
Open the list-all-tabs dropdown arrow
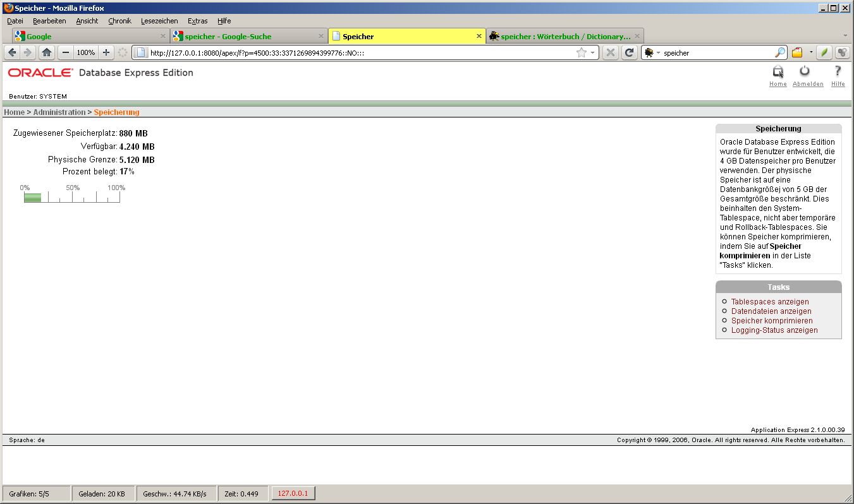[x=845, y=35]
